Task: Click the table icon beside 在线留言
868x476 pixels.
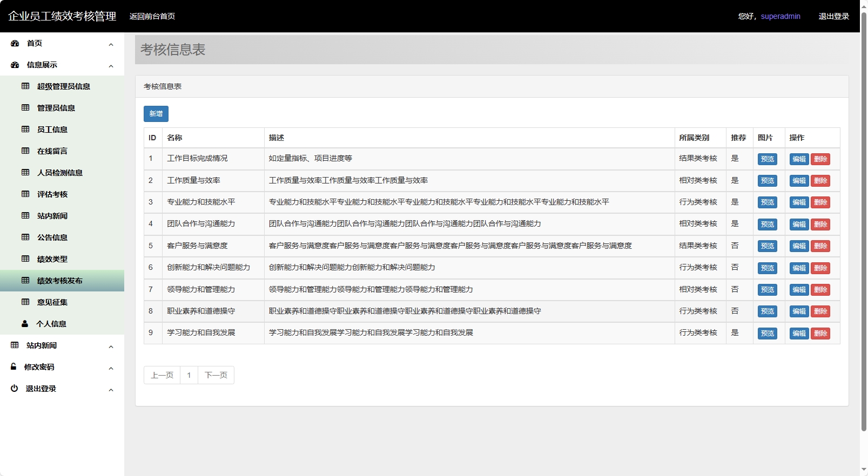Action: 25,151
